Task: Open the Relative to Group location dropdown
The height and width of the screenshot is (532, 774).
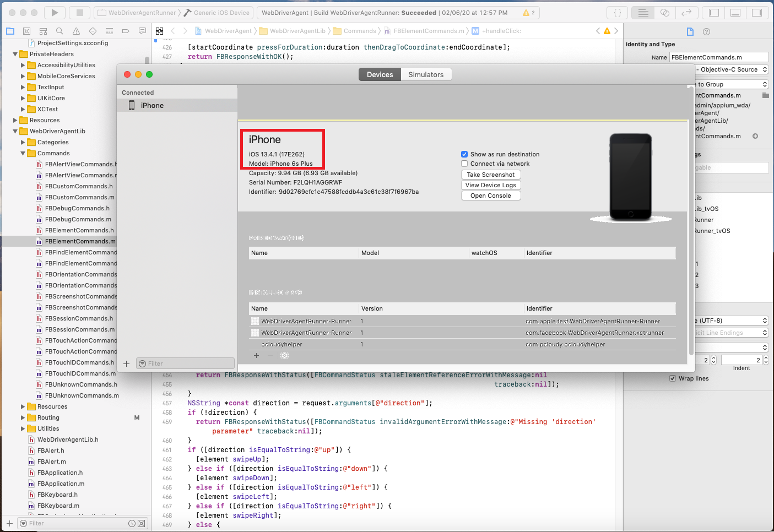Action: [731, 84]
